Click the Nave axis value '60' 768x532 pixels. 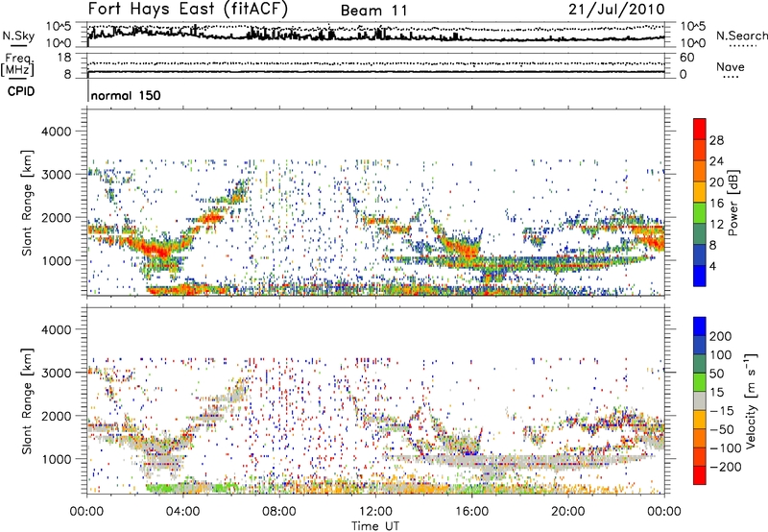coord(686,58)
